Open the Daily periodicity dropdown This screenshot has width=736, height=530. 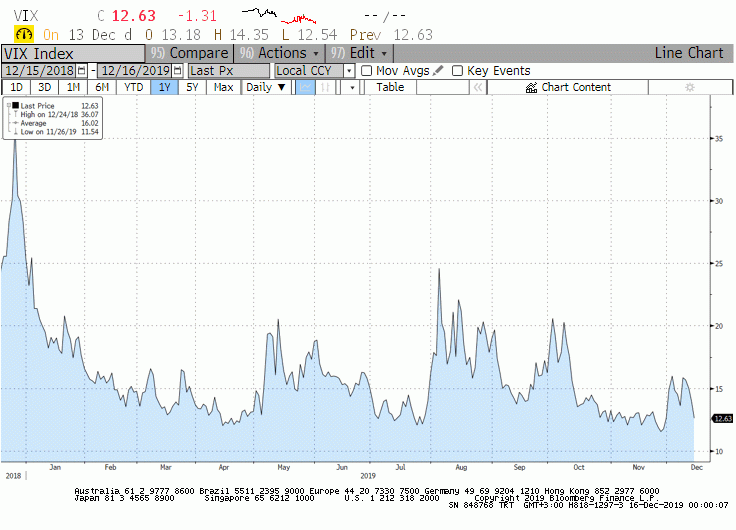coord(266,87)
